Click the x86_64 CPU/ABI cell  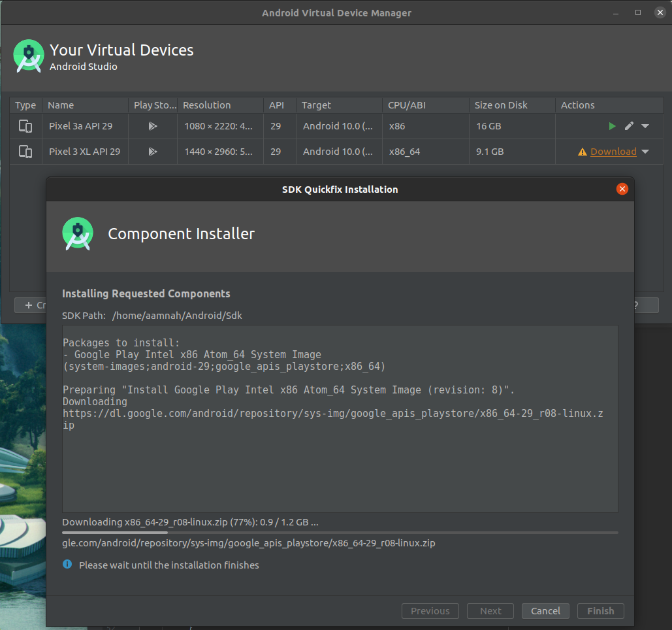click(x=426, y=152)
